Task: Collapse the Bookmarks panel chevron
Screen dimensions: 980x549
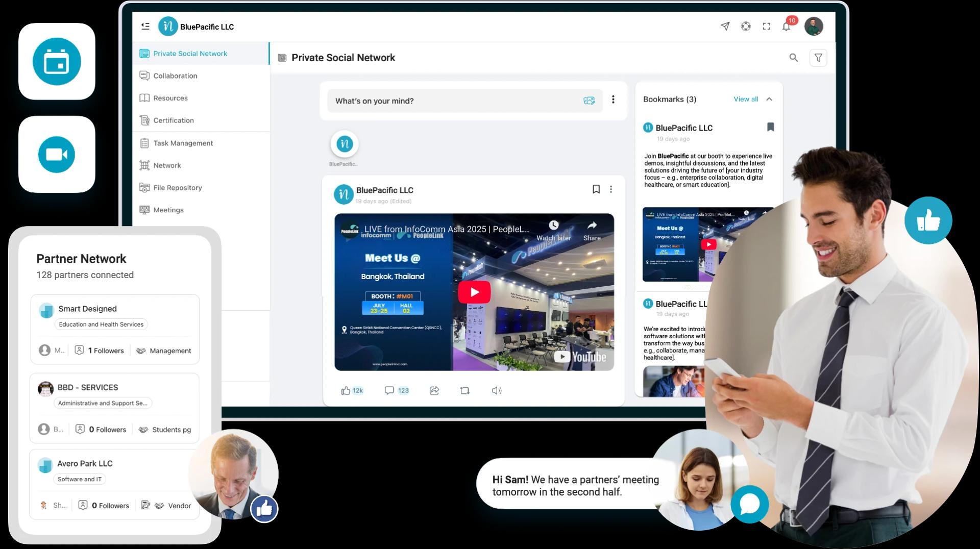Action: coord(769,99)
